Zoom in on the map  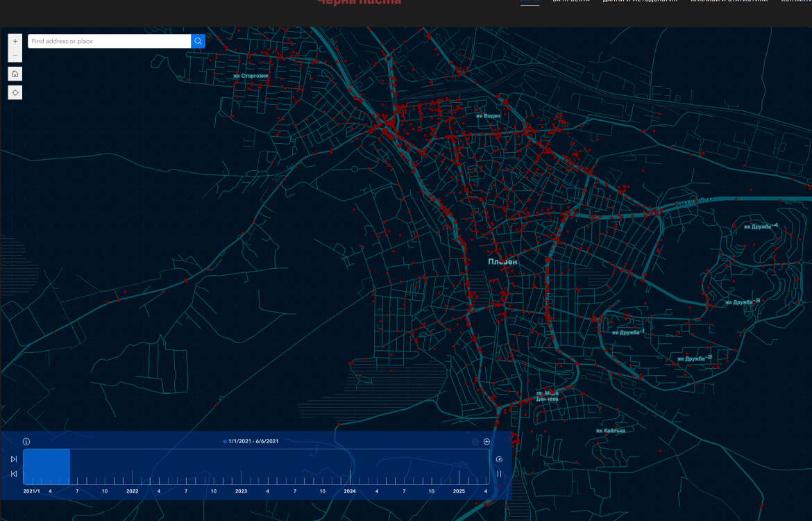click(15, 42)
